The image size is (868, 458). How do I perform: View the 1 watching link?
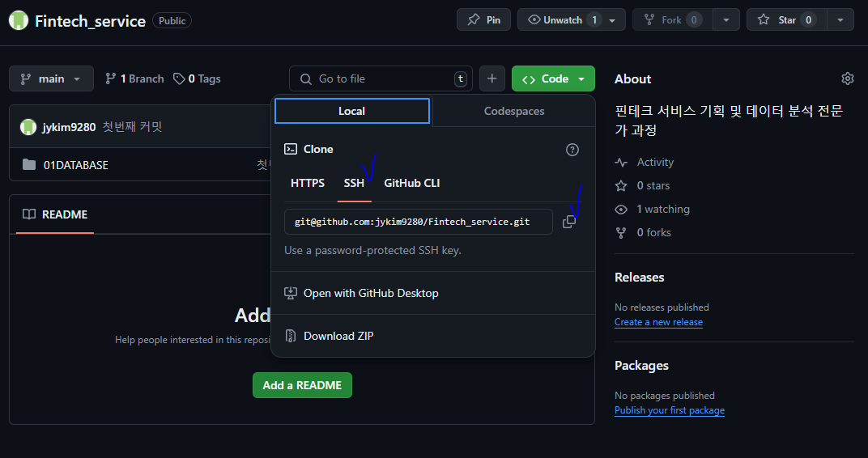tap(663, 209)
